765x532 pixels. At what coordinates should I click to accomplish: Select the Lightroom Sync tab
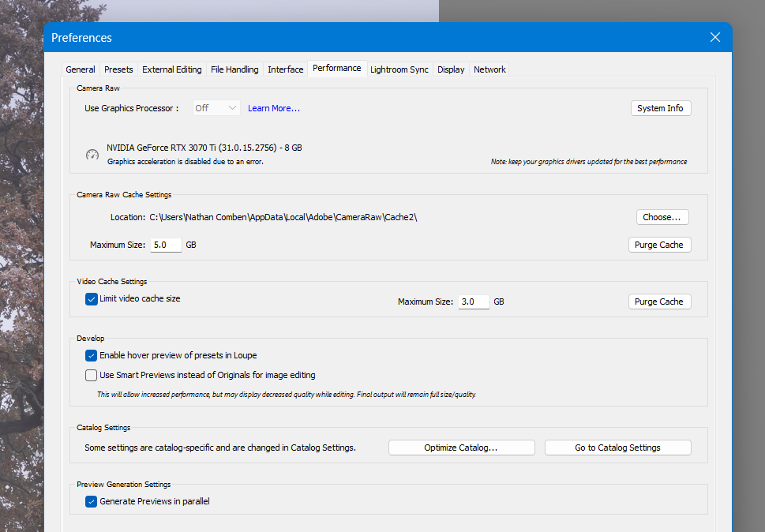tap(399, 69)
